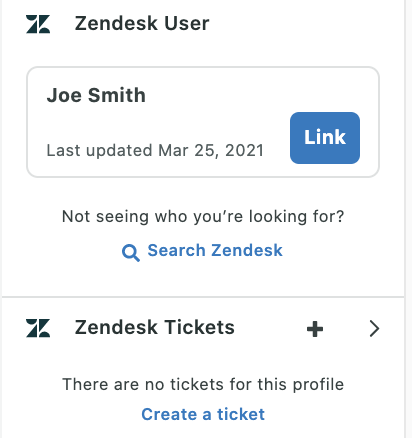This screenshot has height=438, width=412.
Task: Click 'There are no tickets for this profile' message
Action: click(x=203, y=384)
